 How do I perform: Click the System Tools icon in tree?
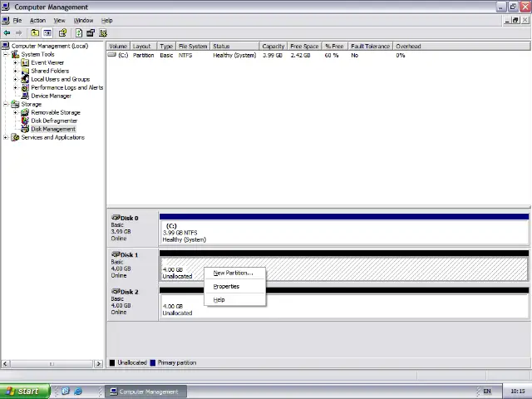pyautogui.click(x=15, y=54)
